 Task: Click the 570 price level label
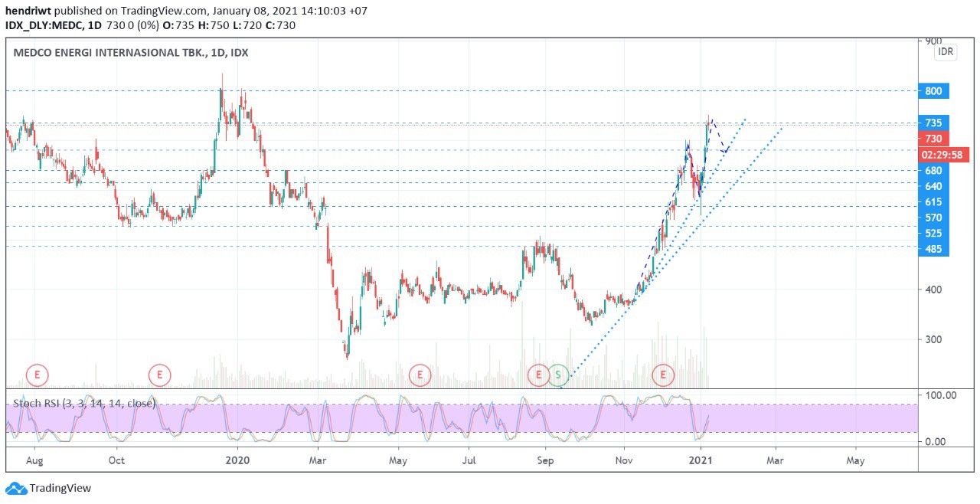pos(933,218)
